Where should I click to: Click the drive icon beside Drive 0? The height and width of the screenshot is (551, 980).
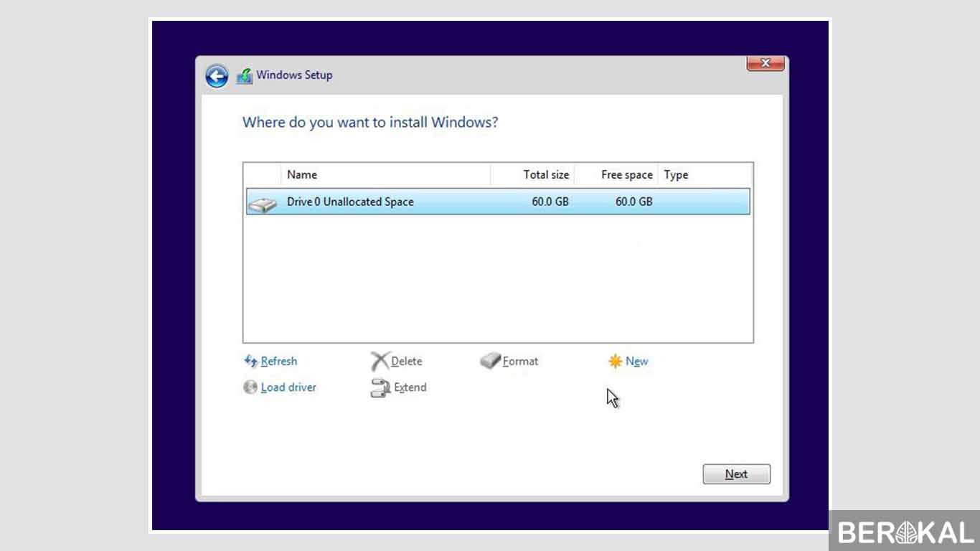(x=262, y=204)
